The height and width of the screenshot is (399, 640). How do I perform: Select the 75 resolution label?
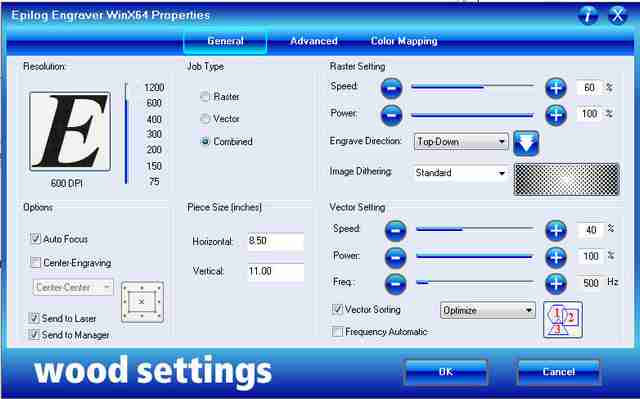tap(154, 182)
